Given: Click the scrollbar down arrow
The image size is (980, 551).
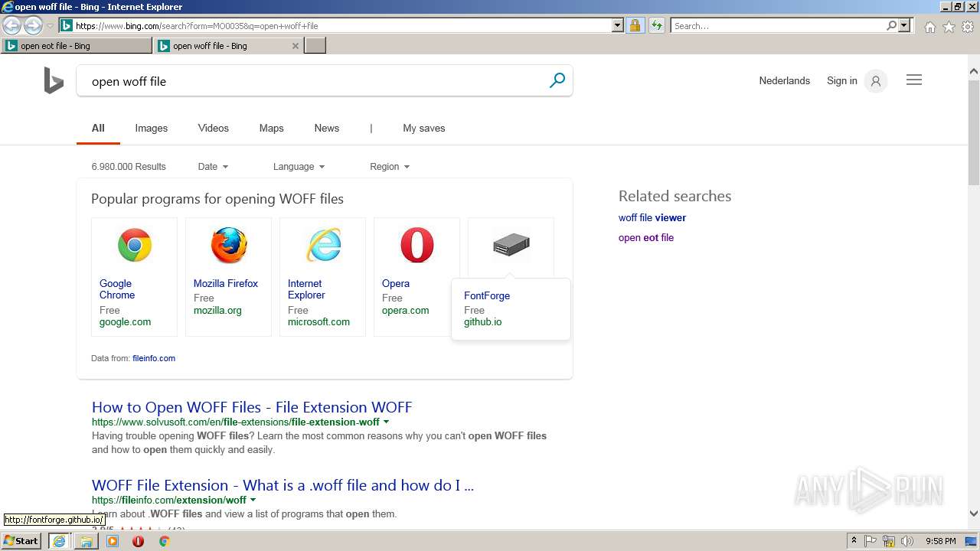Looking at the screenshot, I should [x=974, y=514].
